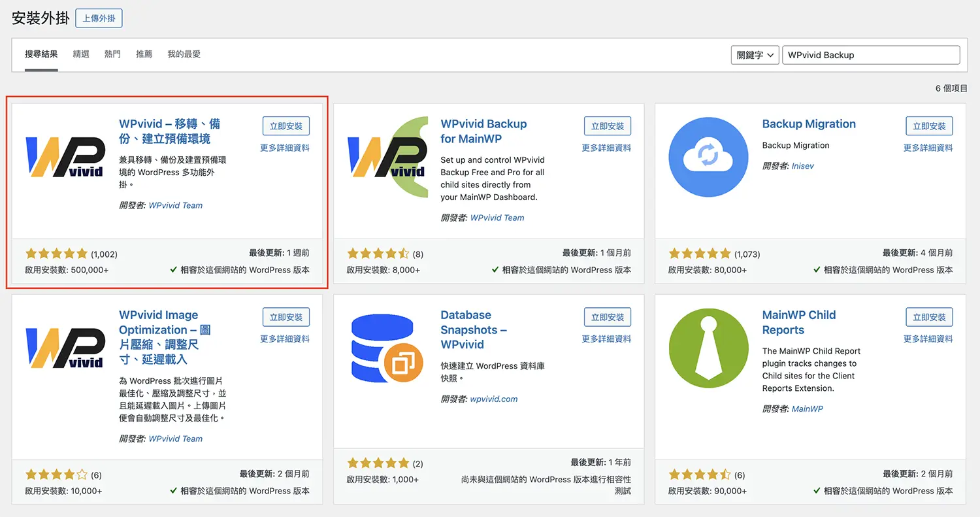The width and height of the screenshot is (980, 517).
Task: Click the WPvivid Image Optimization logo
Action: click(65, 348)
